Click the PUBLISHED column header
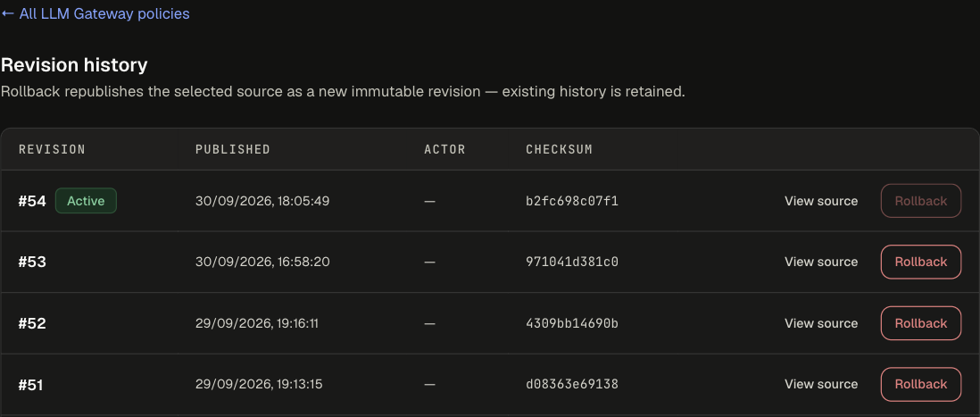 click(x=232, y=149)
